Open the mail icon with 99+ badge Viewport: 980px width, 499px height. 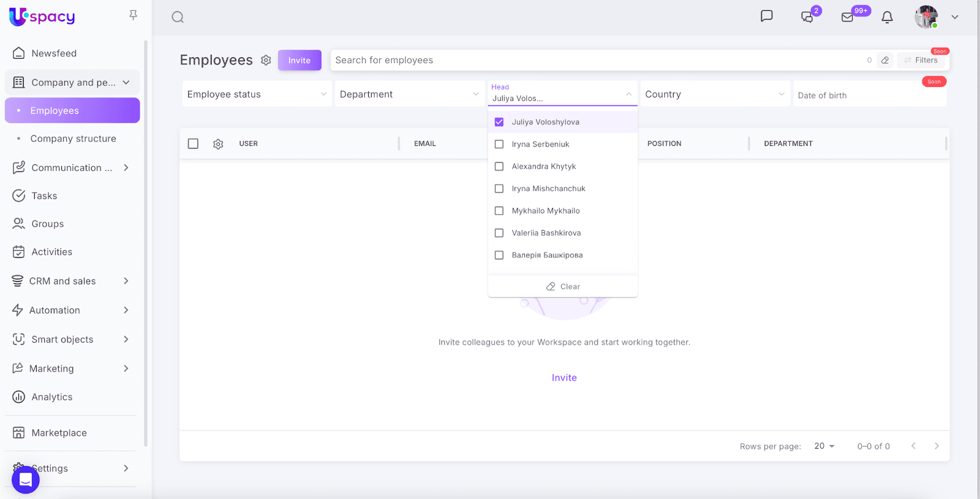point(848,17)
